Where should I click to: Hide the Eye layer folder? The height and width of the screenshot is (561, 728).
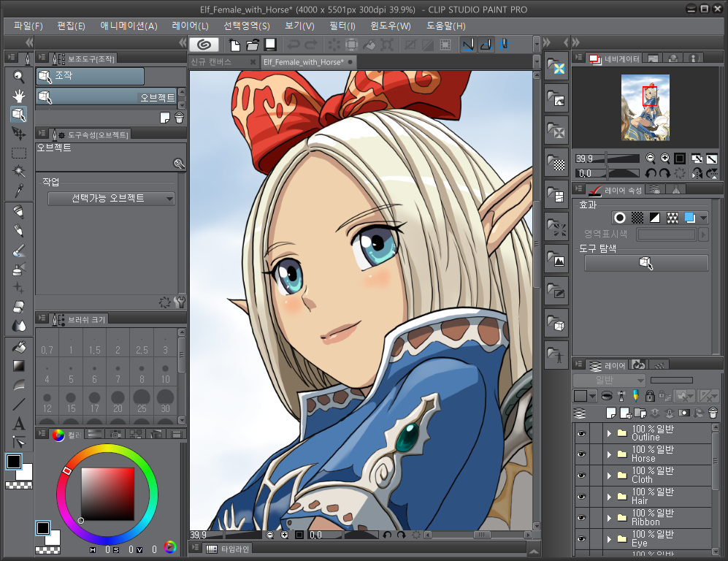[581, 538]
